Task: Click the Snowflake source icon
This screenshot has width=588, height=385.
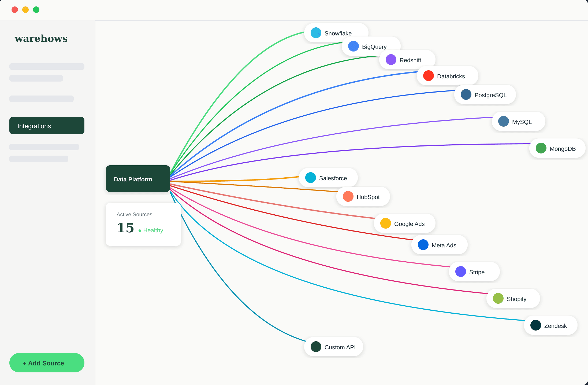Action: pyautogui.click(x=316, y=33)
